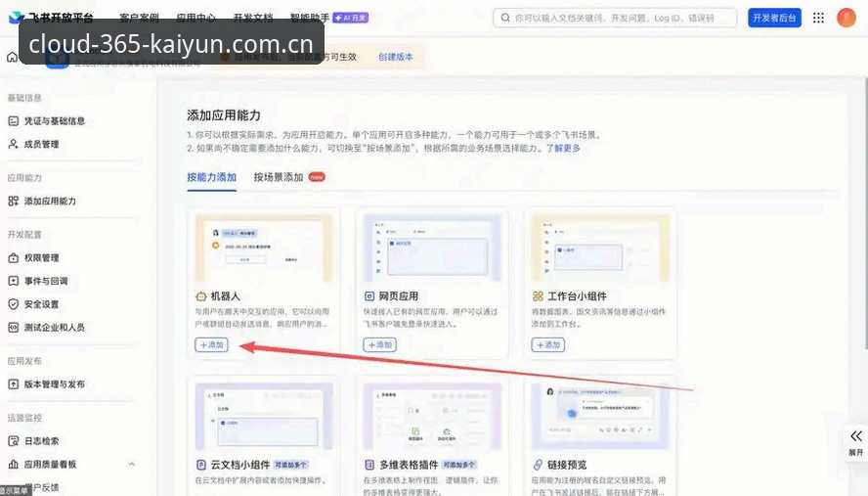Click the 版本管理与发布 sidebar icon
The width and height of the screenshot is (868, 496).
14,384
